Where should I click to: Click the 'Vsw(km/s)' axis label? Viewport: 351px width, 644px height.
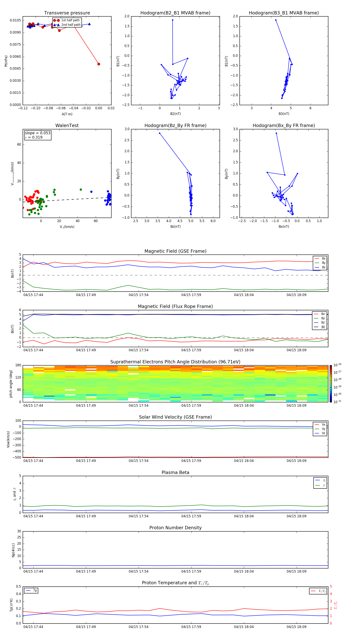click(x=8, y=439)
